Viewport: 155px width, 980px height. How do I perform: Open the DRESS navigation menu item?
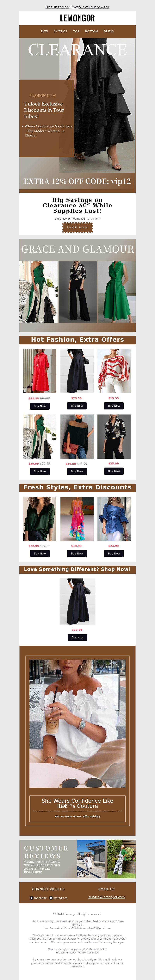coord(108,32)
